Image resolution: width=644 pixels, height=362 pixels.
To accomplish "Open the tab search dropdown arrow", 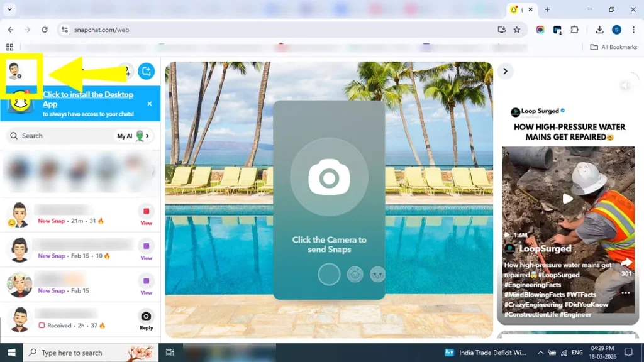I will [x=9, y=9].
